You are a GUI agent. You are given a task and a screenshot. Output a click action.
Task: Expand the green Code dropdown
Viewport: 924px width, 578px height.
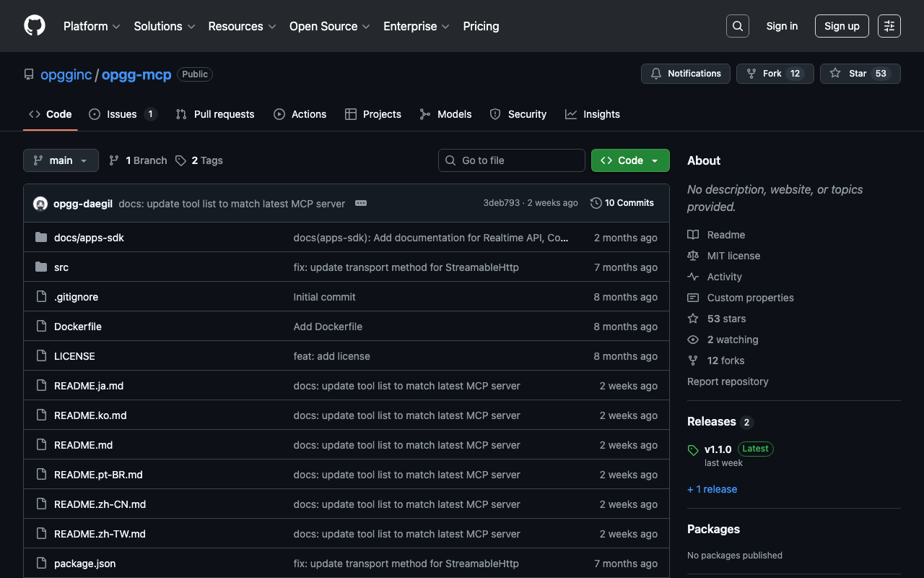coord(629,160)
